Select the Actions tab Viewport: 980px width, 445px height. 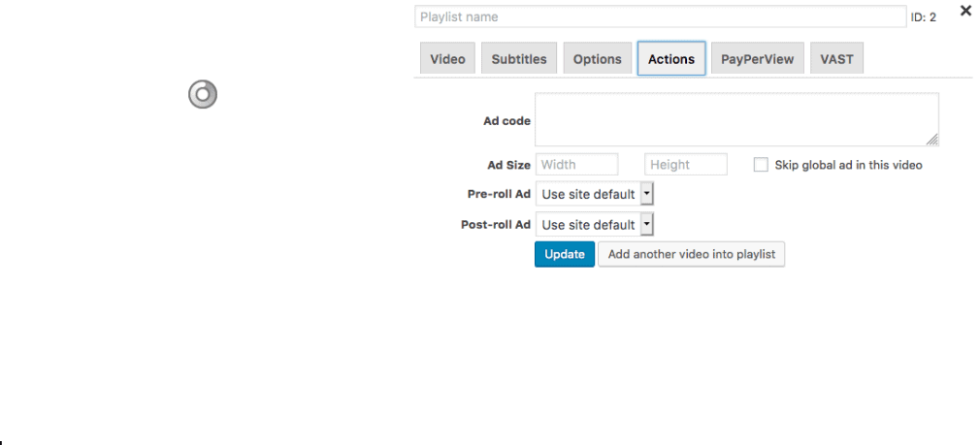[671, 59]
